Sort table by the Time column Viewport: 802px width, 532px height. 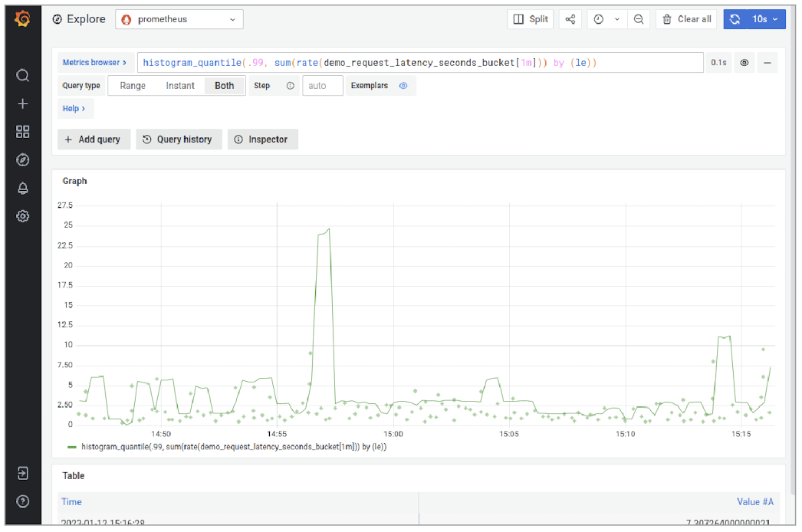tap(71, 502)
